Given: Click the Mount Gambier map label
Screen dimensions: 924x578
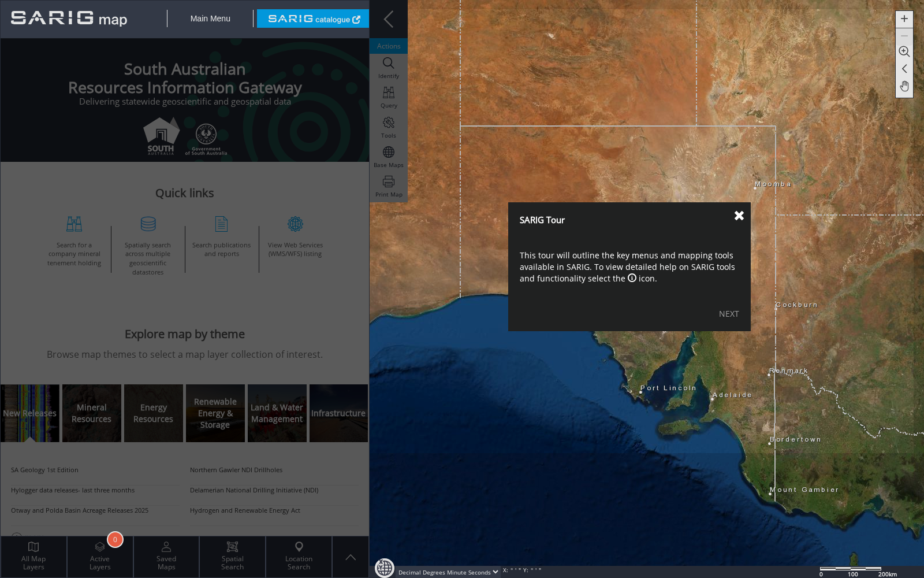Looking at the screenshot, I should point(804,490).
